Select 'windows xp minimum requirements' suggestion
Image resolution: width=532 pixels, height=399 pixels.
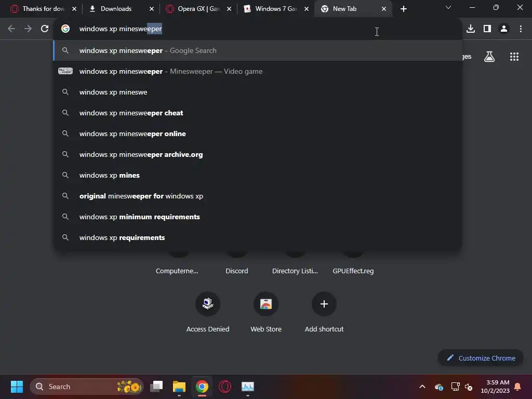258,217
